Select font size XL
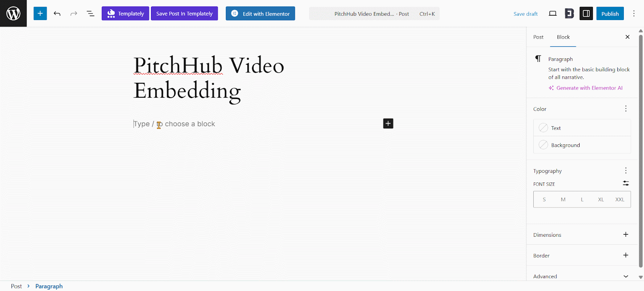Screen dimensions: 644x291 pyautogui.click(x=601, y=199)
